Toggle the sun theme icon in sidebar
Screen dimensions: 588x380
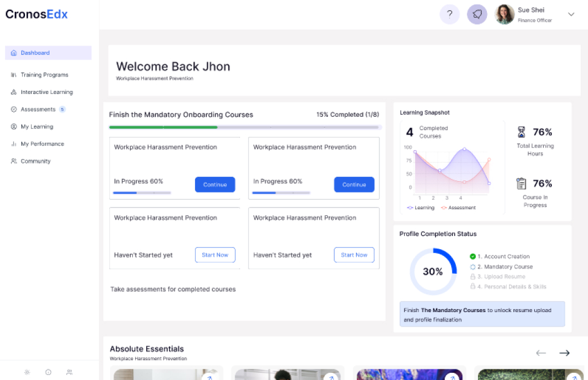coord(27,372)
